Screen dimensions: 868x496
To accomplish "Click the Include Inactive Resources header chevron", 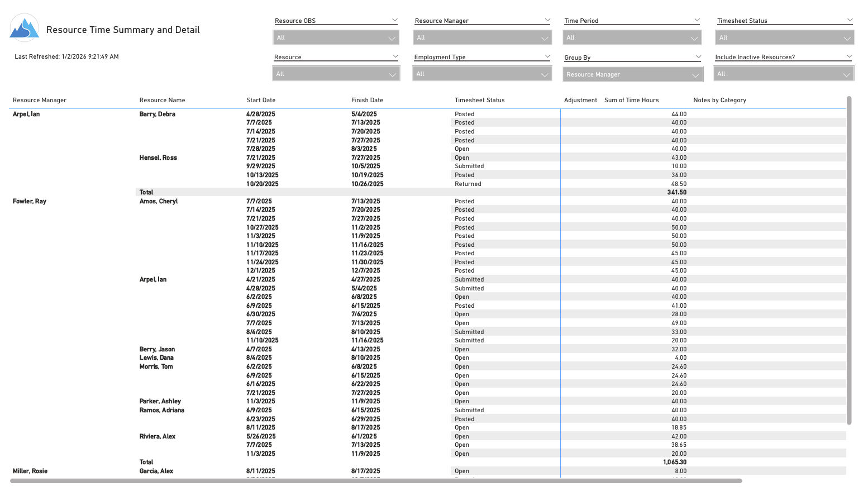I will [849, 56].
